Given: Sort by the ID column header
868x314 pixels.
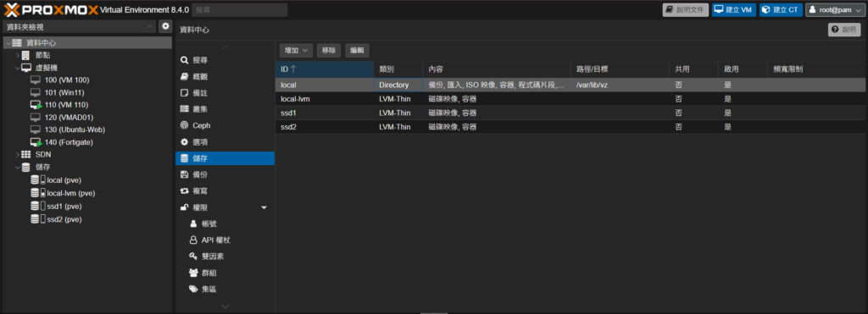Looking at the screenshot, I should 325,69.
